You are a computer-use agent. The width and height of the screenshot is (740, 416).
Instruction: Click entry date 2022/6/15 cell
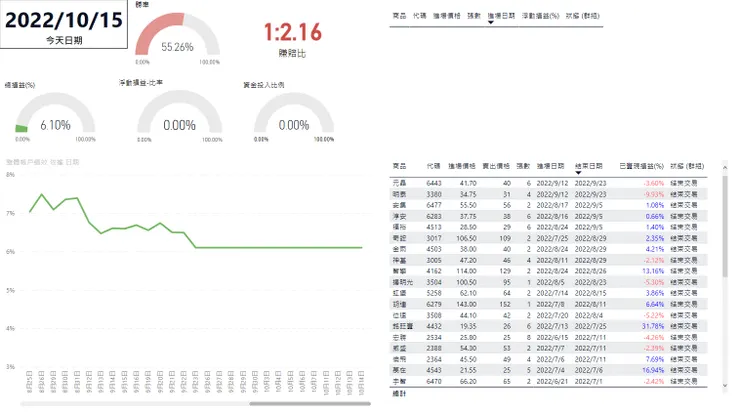[x=552, y=337]
